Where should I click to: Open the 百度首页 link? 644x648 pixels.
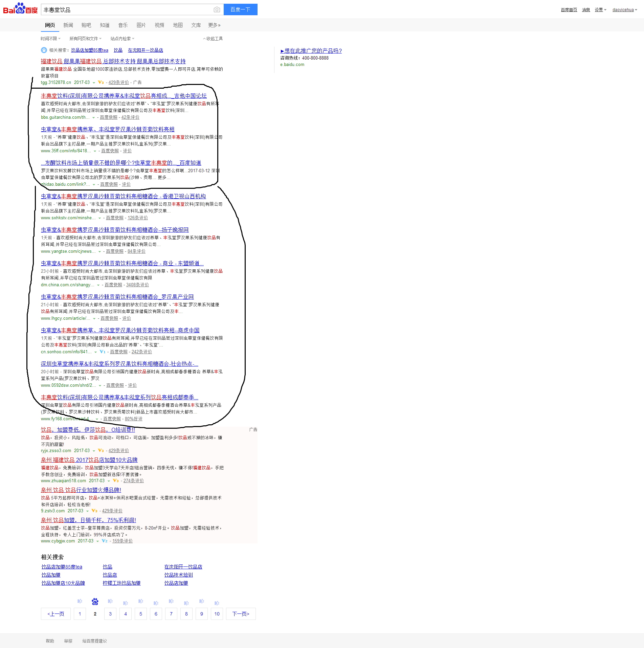[x=569, y=10]
